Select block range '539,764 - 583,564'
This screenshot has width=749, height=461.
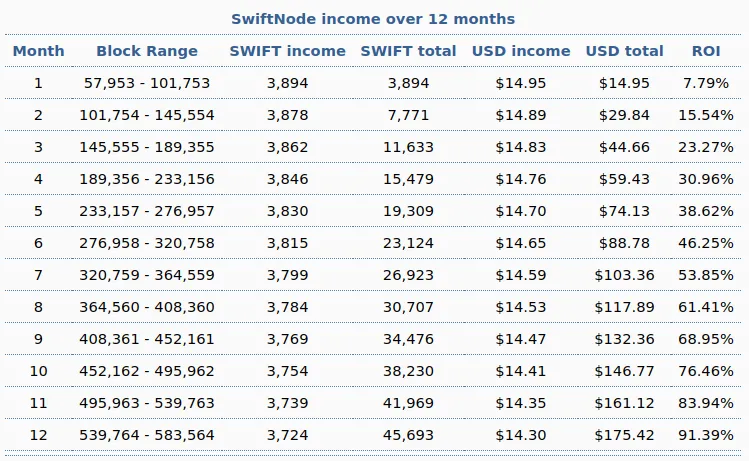pos(147,435)
